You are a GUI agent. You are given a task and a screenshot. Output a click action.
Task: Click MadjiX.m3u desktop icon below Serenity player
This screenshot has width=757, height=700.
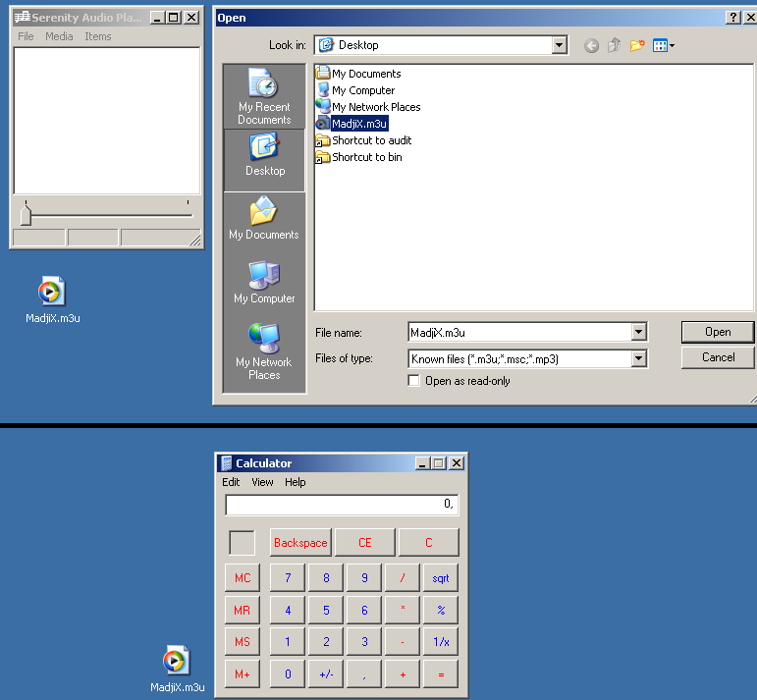(x=52, y=299)
